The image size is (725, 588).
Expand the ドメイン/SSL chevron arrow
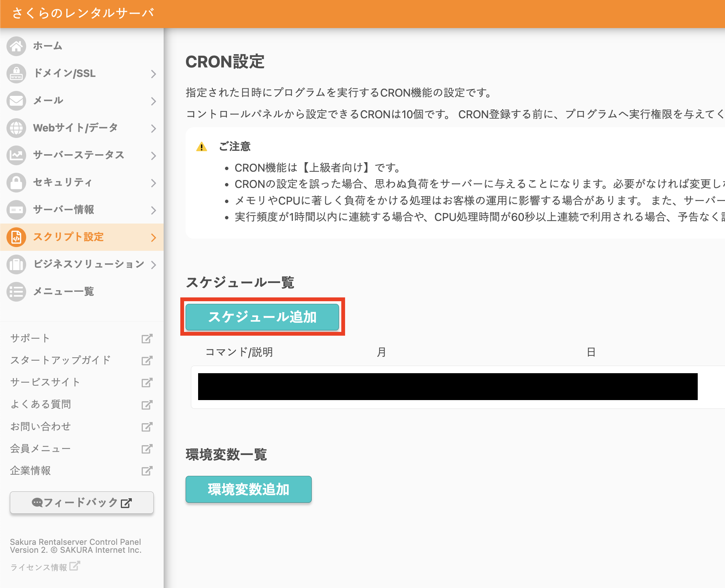pos(153,74)
